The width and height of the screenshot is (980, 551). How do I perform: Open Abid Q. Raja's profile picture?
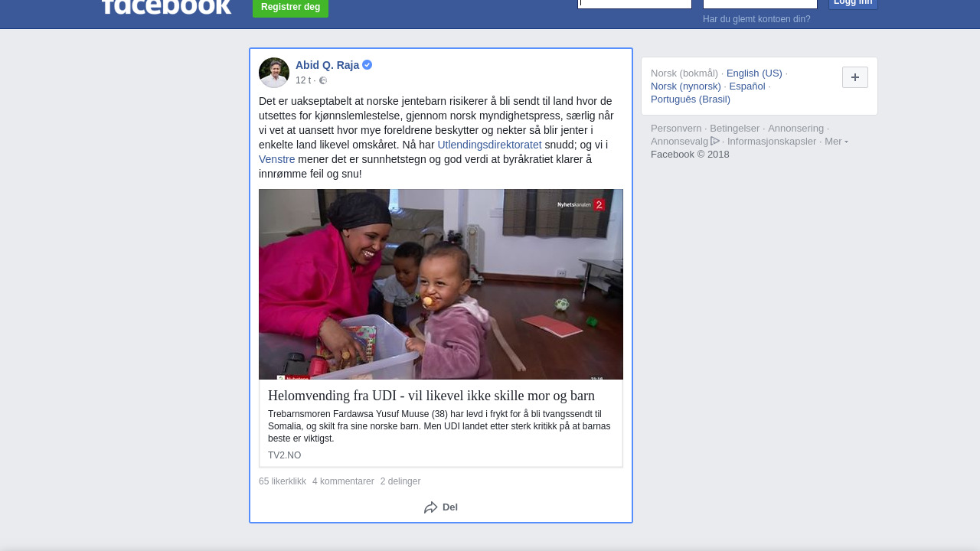click(274, 73)
